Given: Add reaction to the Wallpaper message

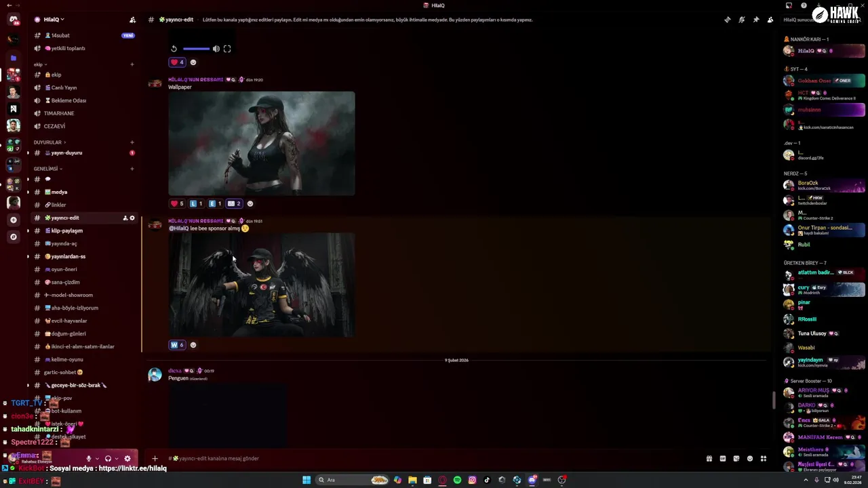Looking at the screenshot, I should tap(250, 203).
